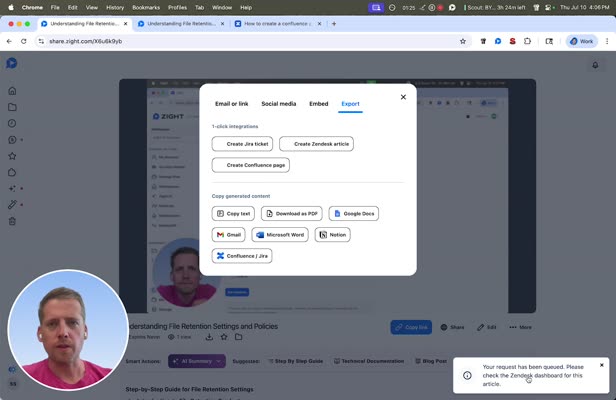Open the More options menu
This screenshot has width=616, height=400.
tap(520, 327)
